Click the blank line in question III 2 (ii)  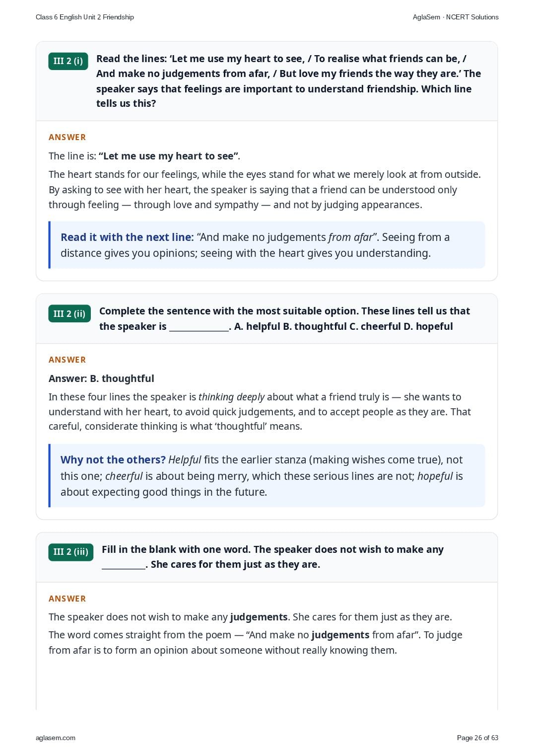point(199,327)
